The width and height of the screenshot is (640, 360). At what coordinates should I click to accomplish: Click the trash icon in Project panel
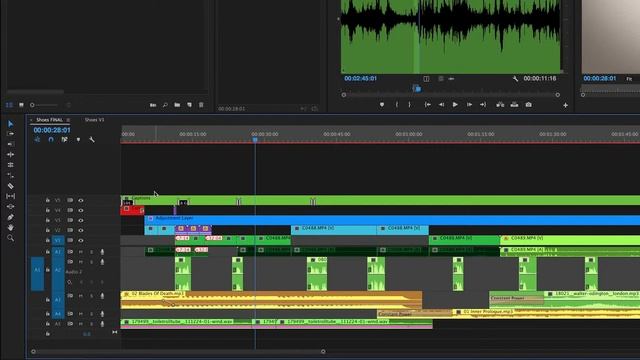(x=201, y=105)
